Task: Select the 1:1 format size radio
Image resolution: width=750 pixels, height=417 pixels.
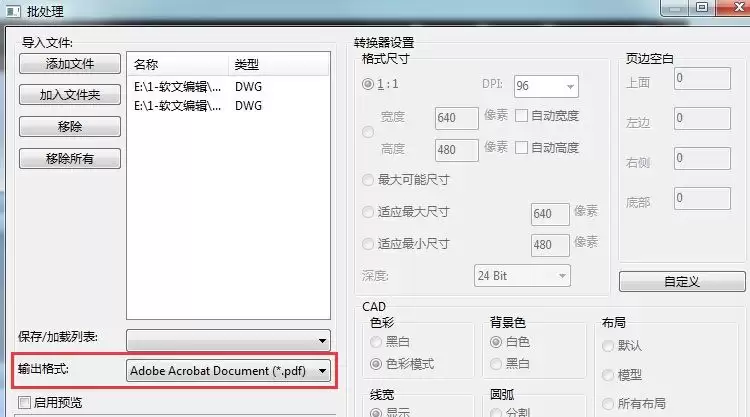Action: (x=368, y=84)
